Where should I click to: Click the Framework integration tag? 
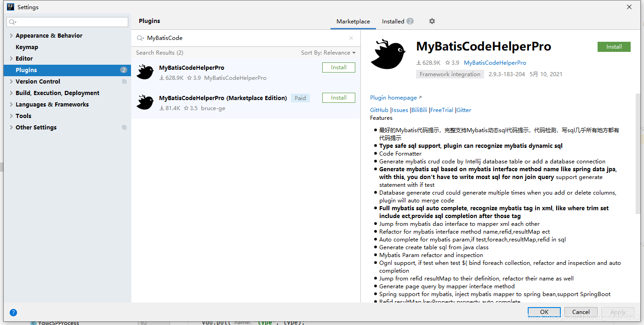point(450,74)
